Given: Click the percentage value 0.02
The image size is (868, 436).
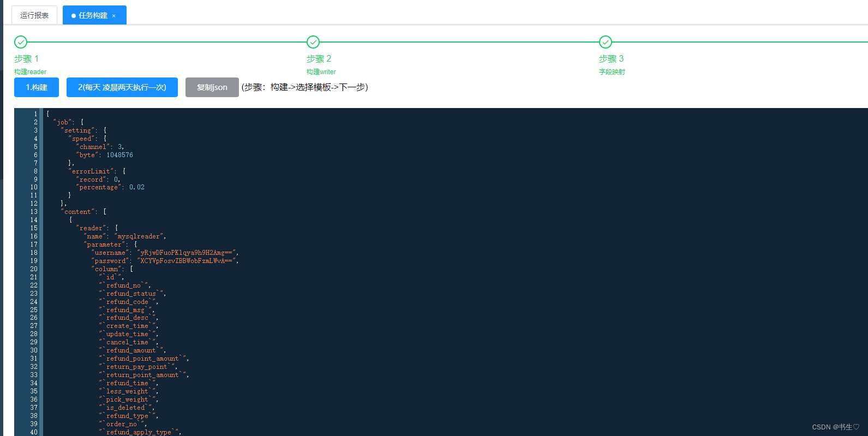Looking at the screenshot, I should point(137,187).
